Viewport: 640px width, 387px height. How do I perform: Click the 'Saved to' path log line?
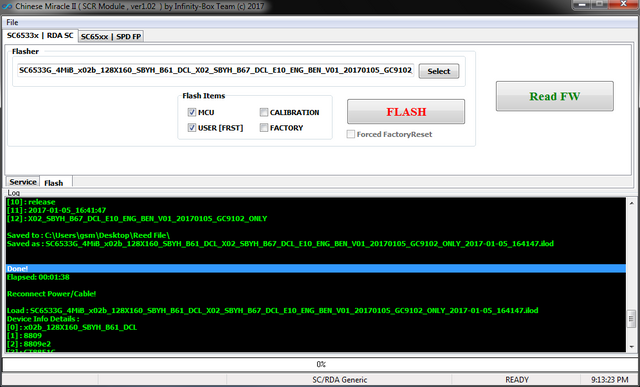(88, 235)
